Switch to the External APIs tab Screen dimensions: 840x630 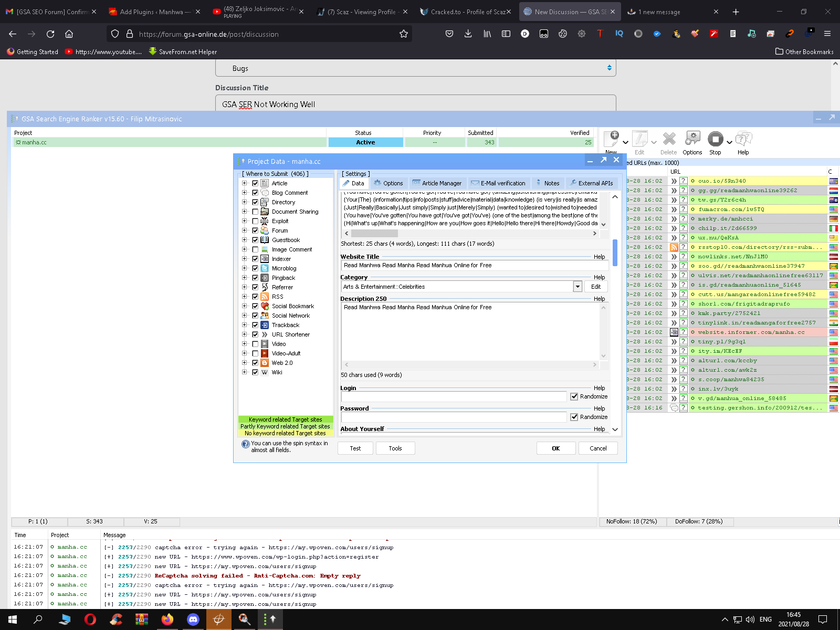592,183
